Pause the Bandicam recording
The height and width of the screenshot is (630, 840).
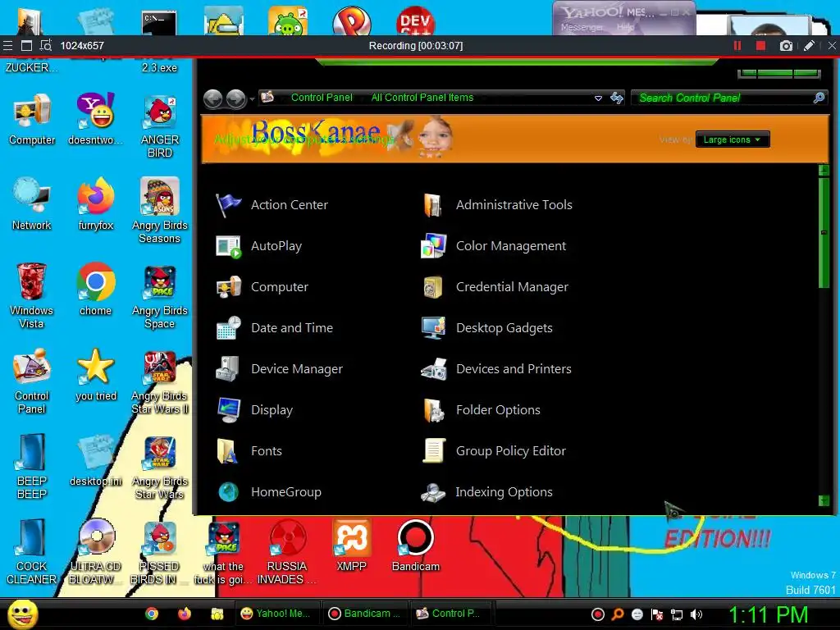737,46
